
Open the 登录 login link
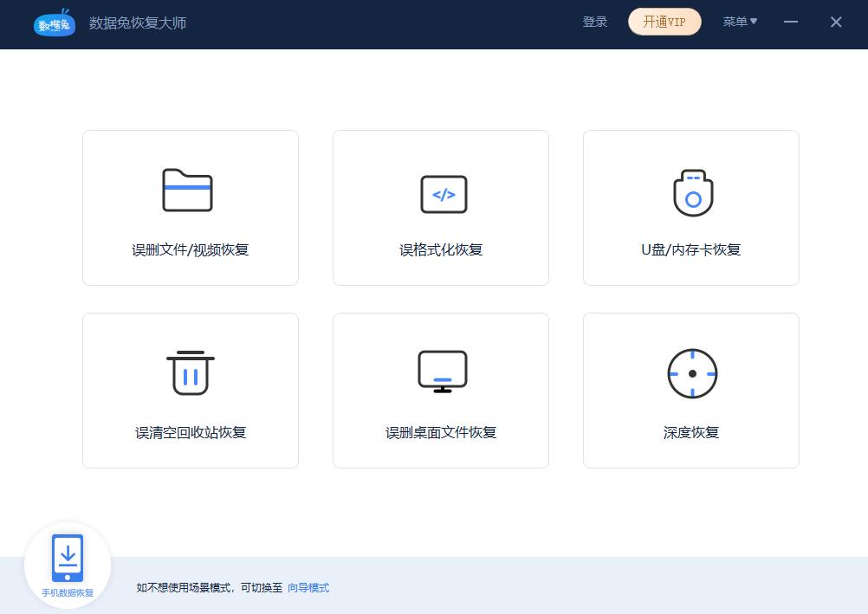(x=595, y=22)
